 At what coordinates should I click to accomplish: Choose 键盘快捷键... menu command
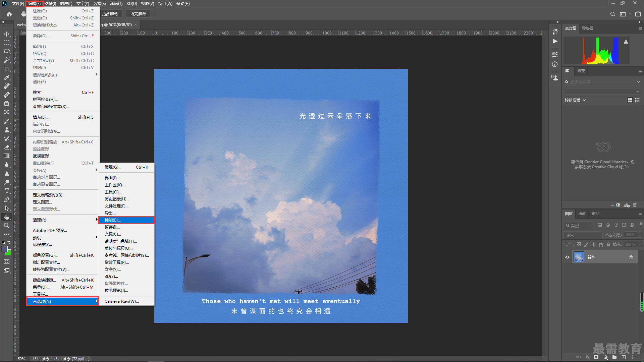point(63,280)
